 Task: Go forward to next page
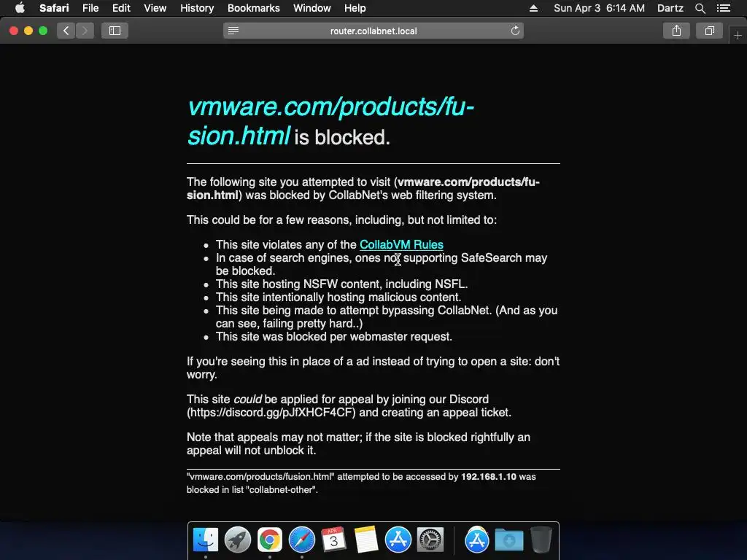(85, 31)
